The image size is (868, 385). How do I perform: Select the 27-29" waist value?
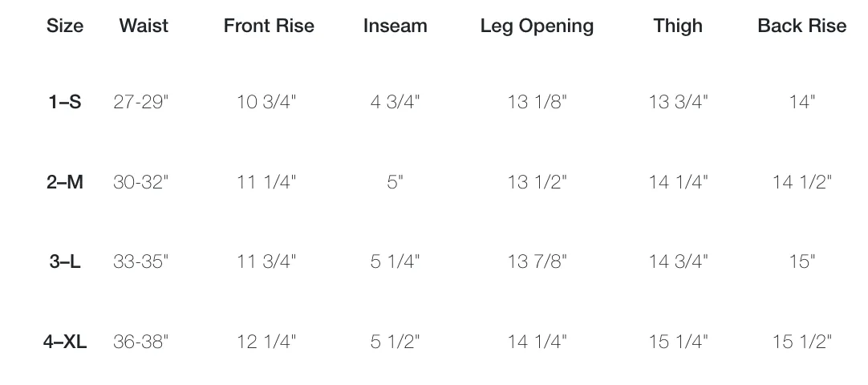pos(140,102)
